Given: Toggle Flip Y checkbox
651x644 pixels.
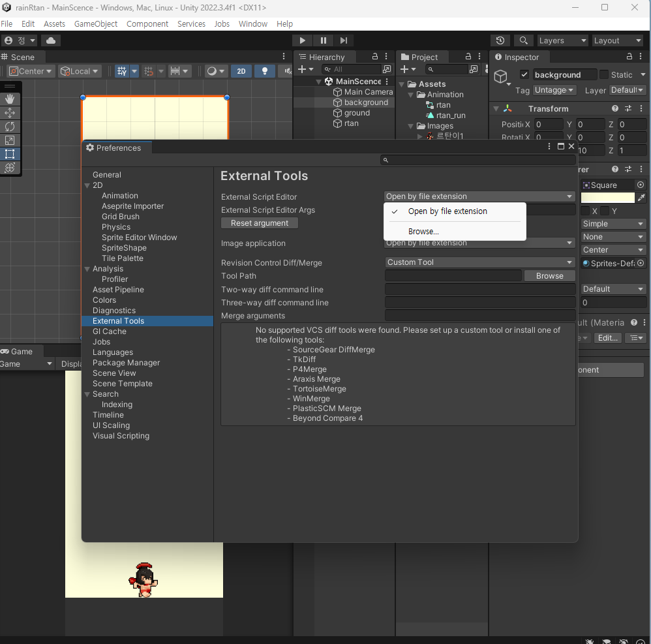Looking at the screenshot, I should [x=605, y=211].
